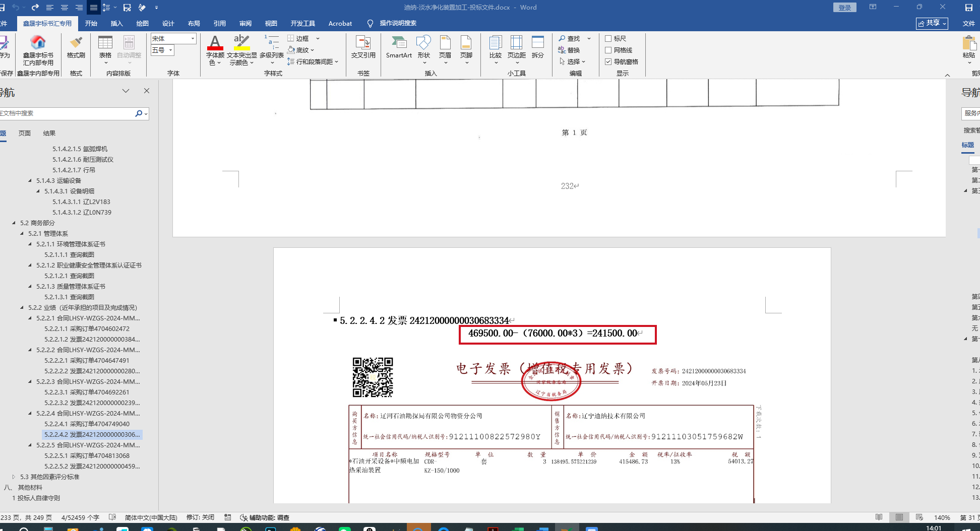Click the search magnifier in navigation pane
The image size is (980, 531).
pyautogui.click(x=139, y=113)
